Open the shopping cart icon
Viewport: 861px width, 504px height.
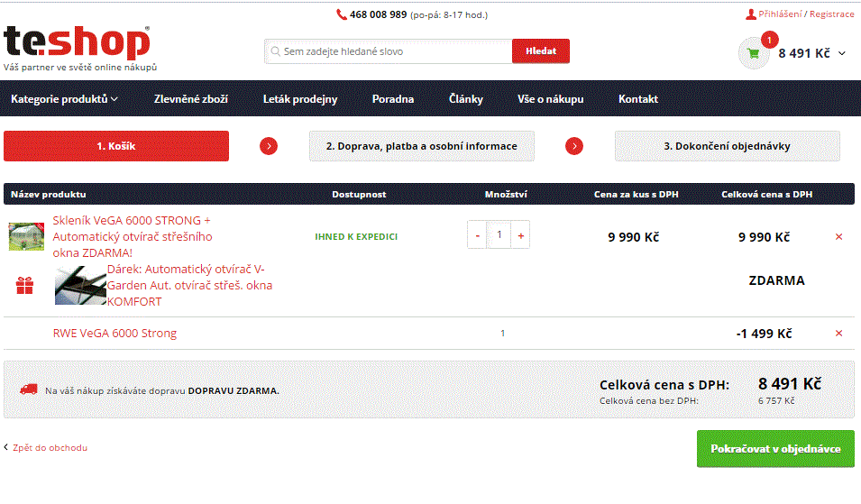pyautogui.click(x=754, y=53)
